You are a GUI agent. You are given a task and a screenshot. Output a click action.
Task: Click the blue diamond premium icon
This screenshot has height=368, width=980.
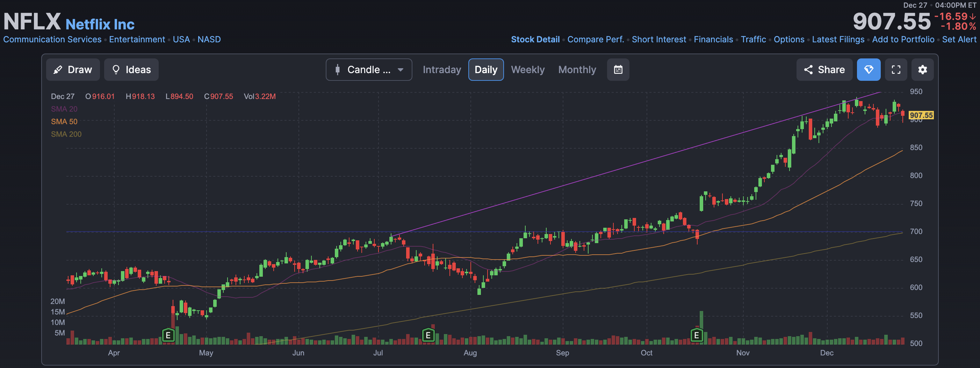[869, 70]
